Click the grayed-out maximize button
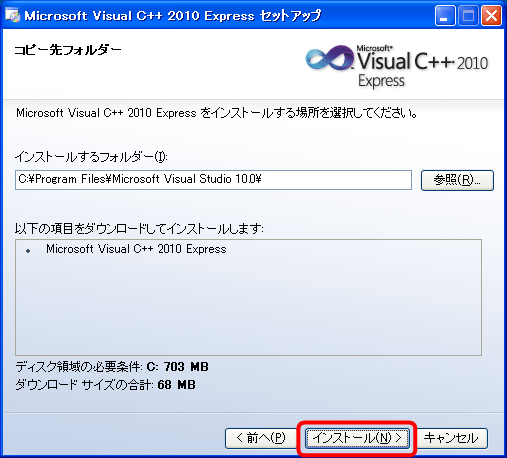 click(468, 16)
